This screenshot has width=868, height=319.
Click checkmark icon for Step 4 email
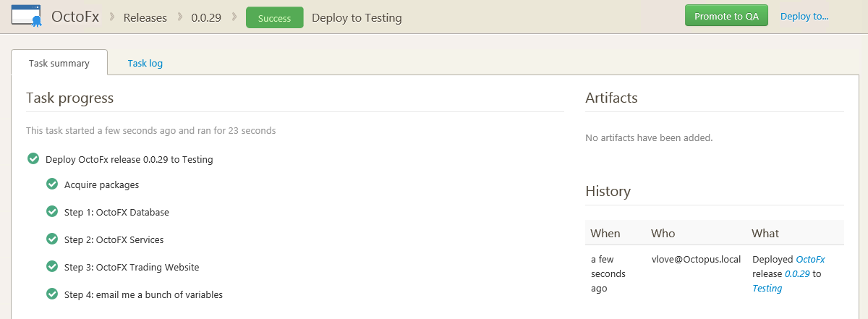point(51,294)
